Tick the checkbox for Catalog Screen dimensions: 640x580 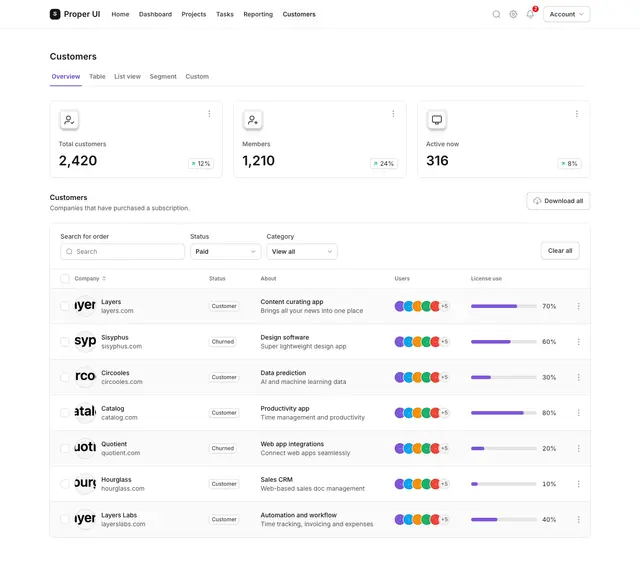click(64, 413)
